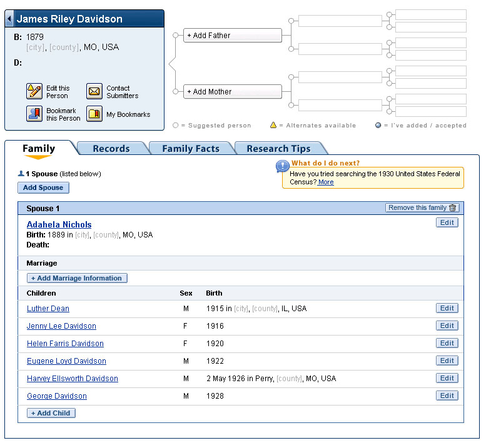Open the Family Facts tab
The height and width of the screenshot is (448, 486).
pyautogui.click(x=191, y=149)
